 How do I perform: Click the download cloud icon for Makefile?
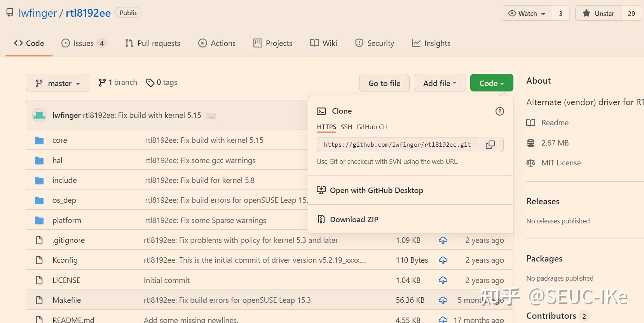[443, 300]
